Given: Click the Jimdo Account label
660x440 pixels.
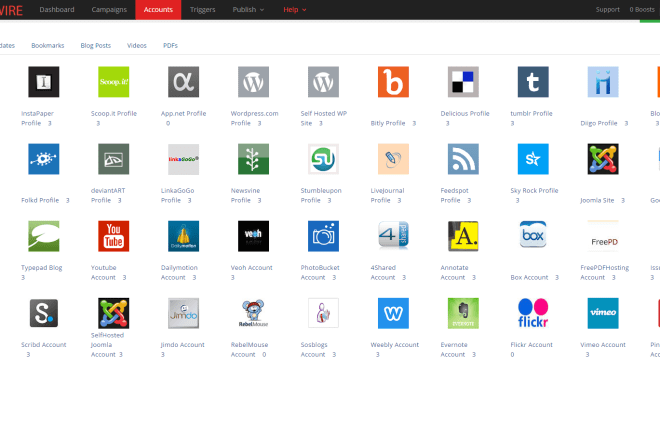Looking at the screenshot, I should (183, 344).
